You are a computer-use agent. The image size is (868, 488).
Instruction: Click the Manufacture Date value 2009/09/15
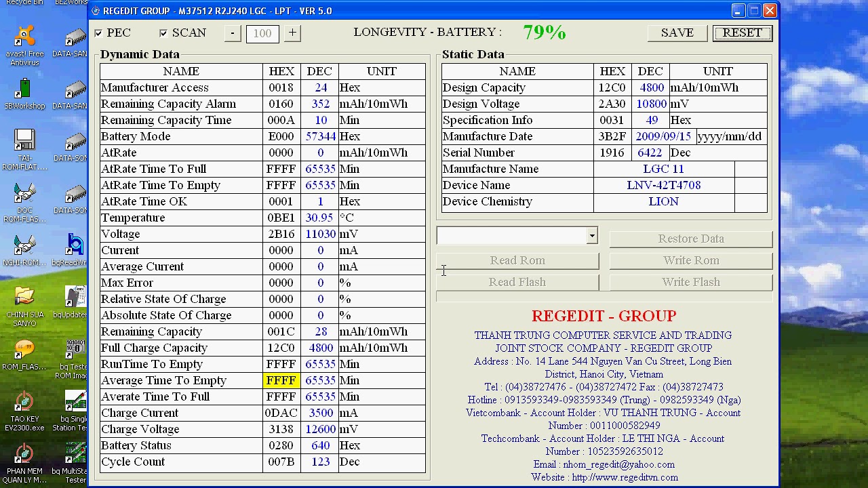point(663,136)
